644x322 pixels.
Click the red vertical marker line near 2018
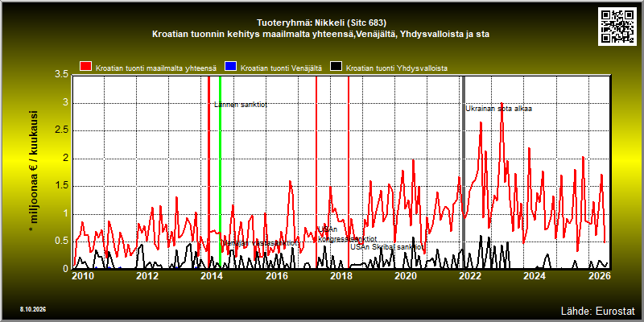[349, 172]
